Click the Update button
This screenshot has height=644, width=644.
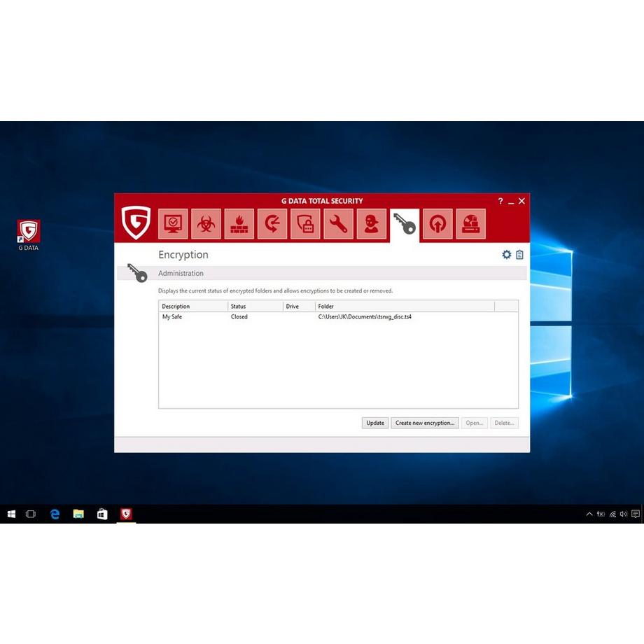click(374, 423)
